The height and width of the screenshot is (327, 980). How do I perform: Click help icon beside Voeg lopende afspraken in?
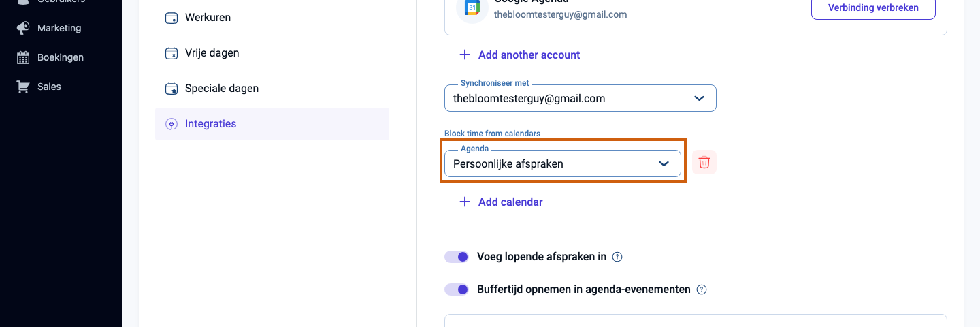[x=617, y=257]
